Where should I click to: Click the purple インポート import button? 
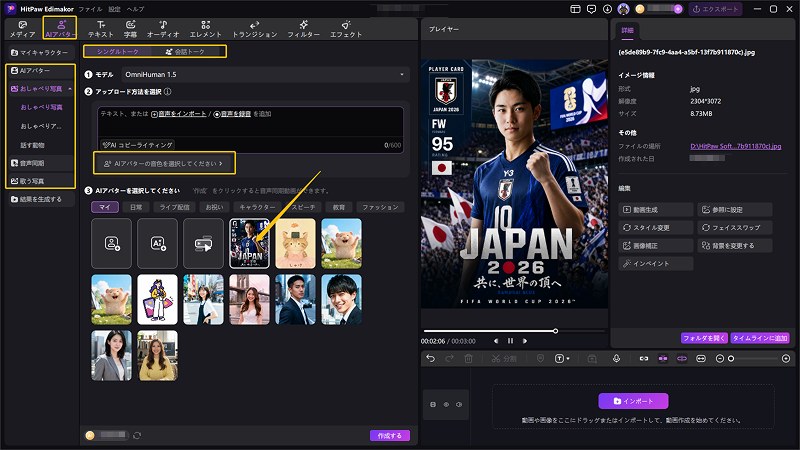(x=633, y=401)
